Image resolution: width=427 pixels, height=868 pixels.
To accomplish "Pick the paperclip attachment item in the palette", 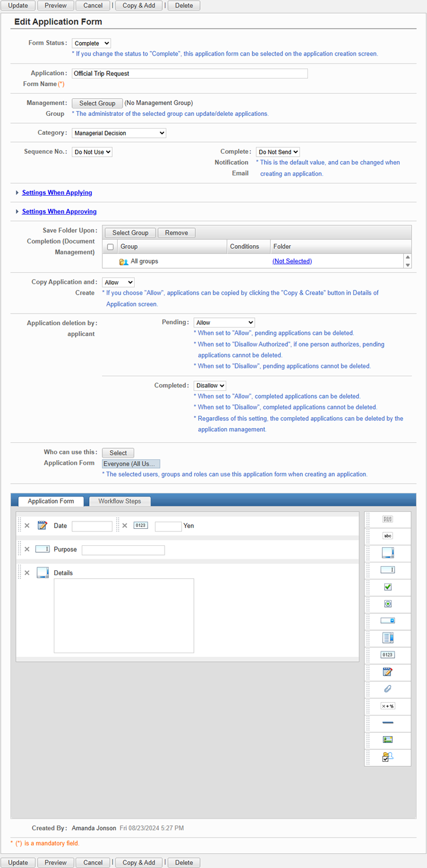I will coord(387,689).
